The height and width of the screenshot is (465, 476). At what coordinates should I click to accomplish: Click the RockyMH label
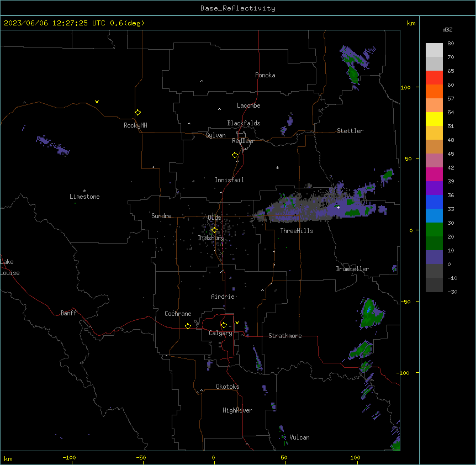135,125
